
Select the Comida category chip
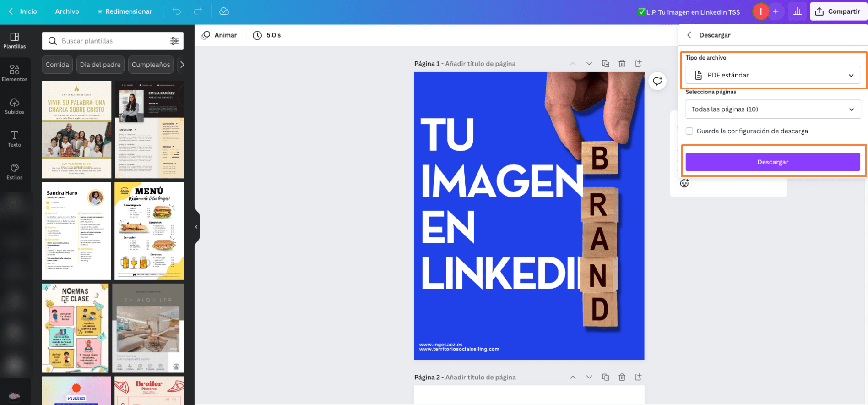click(x=57, y=65)
